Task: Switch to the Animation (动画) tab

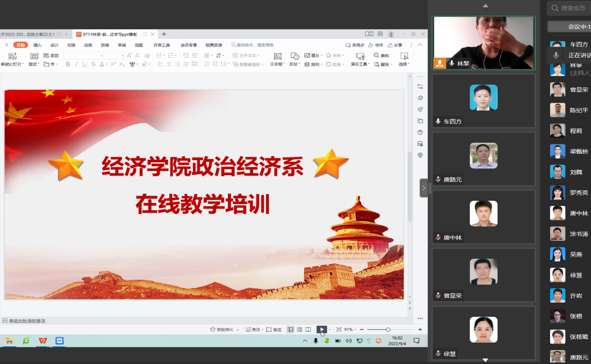Action: click(88, 45)
